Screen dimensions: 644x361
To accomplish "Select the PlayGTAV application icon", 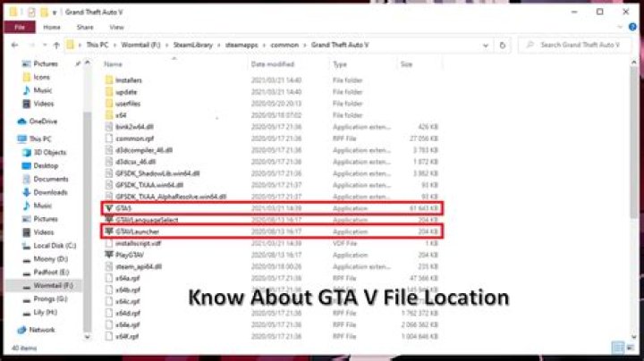I will coord(109,254).
